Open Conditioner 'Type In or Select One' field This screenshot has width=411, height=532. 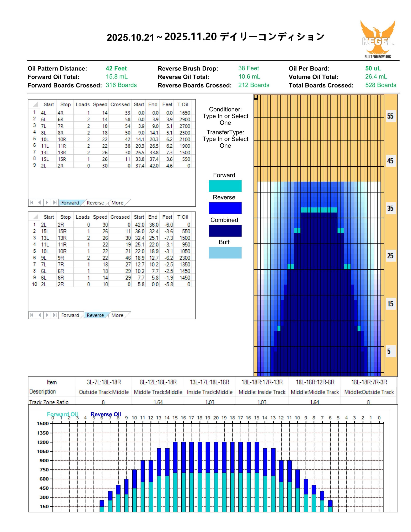(225, 119)
